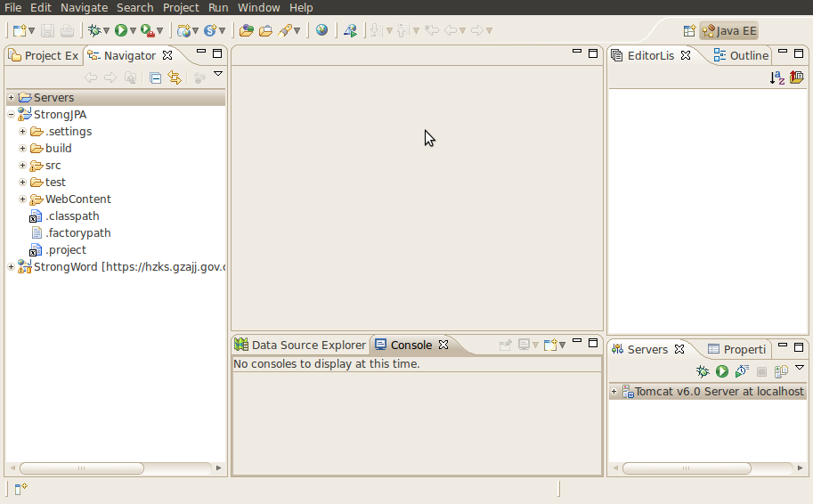The image size is (813, 504).
Task: Open the Project menu
Action: (181, 7)
